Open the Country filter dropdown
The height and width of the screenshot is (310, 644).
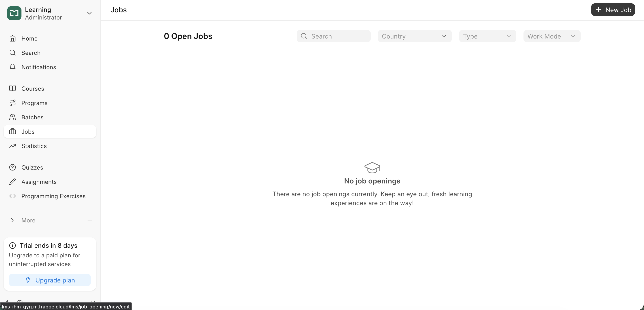coord(415,36)
